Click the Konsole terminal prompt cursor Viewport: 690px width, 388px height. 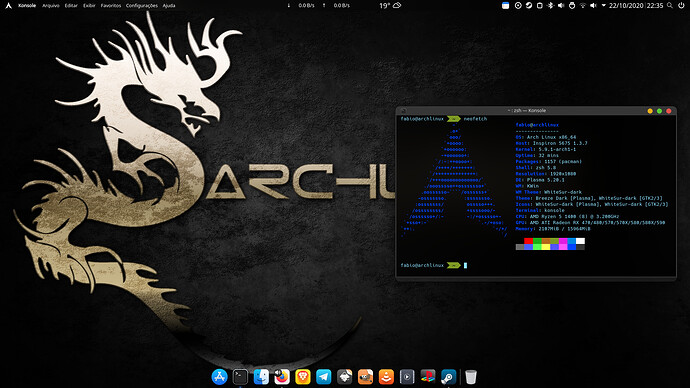pyautogui.click(x=466, y=265)
